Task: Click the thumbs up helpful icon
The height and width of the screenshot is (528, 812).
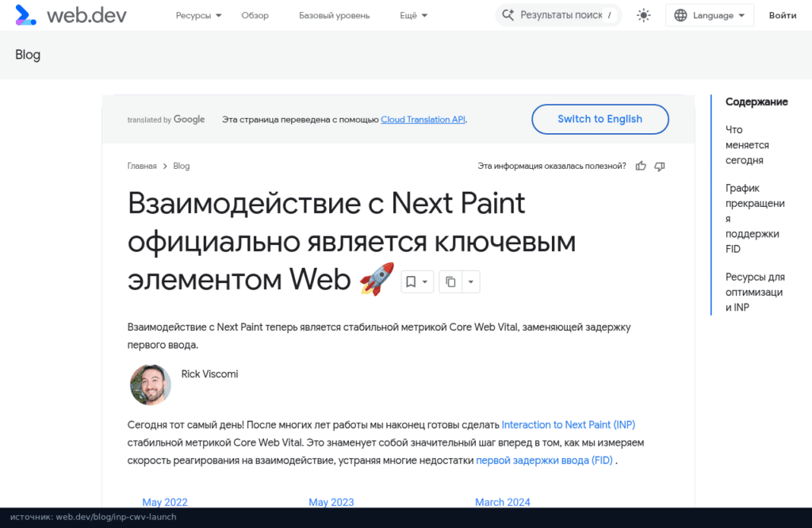Action: tap(641, 166)
